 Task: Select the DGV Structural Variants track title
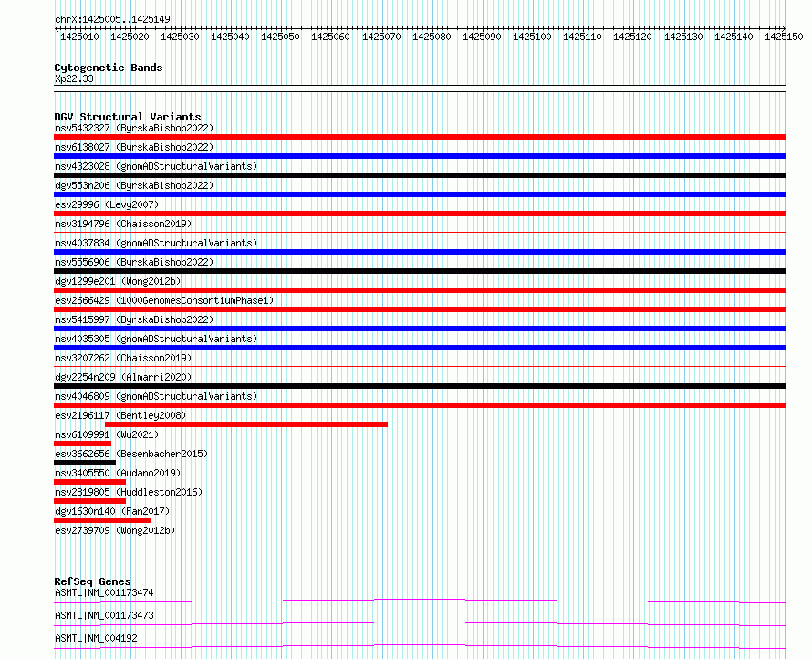pos(128,117)
